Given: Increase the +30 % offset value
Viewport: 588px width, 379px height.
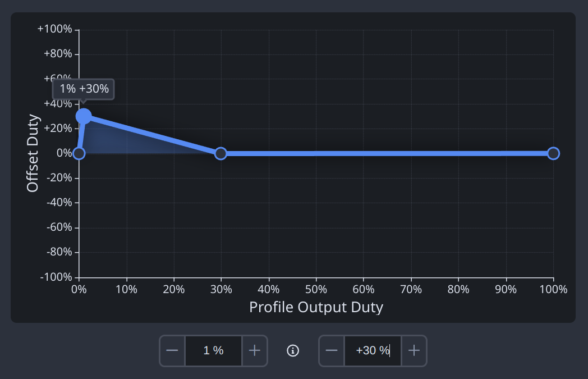Looking at the screenshot, I should (x=414, y=351).
